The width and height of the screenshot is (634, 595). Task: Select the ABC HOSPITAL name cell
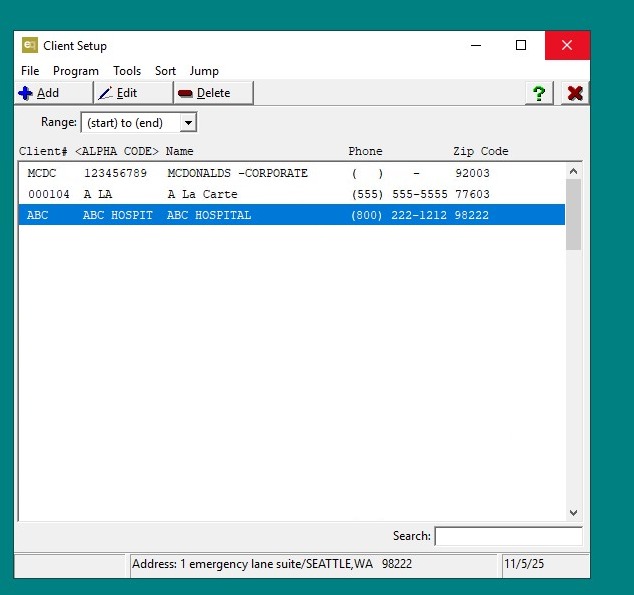click(x=209, y=215)
